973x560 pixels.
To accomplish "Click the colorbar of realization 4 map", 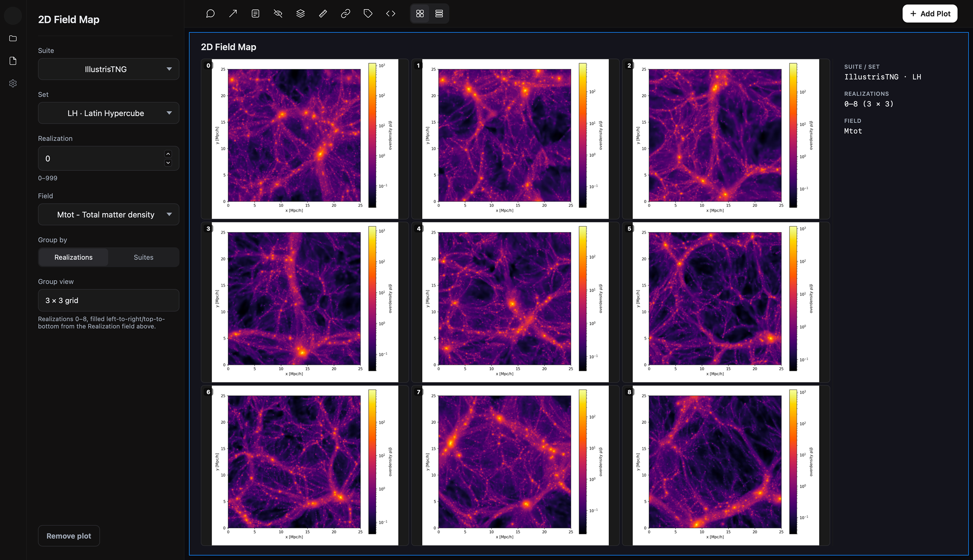I will (x=583, y=299).
